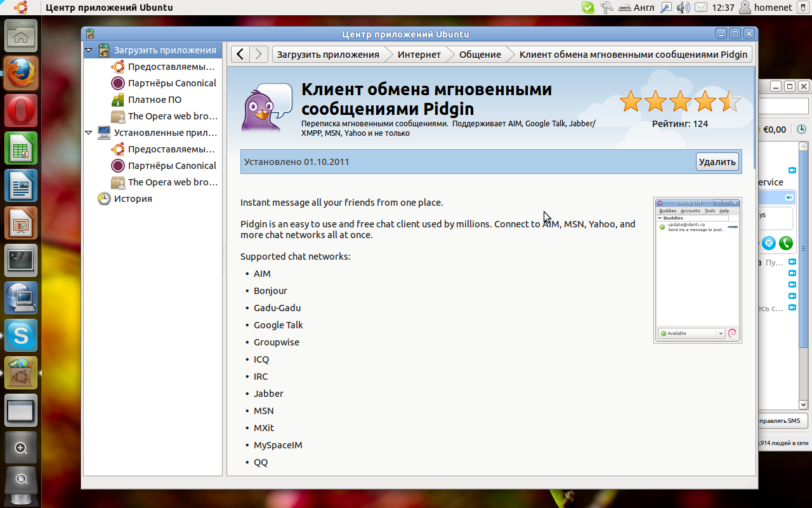812x508 pixels.
Task: Click the green call button in Skype window
Action: (786, 243)
